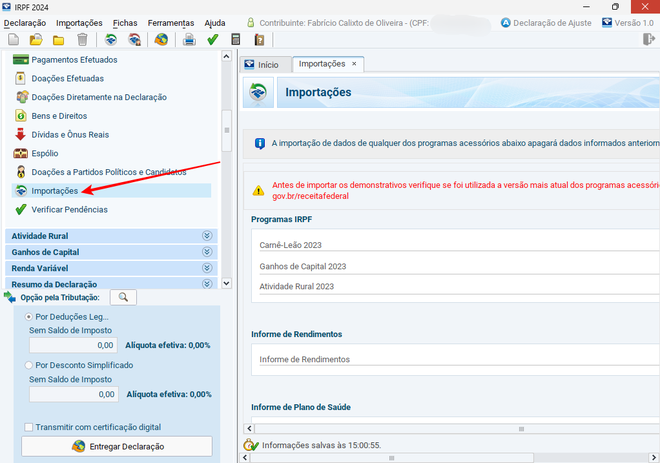Click the Doações Efetuadas icon
The width and height of the screenshot is (660, 463).
[20, 78]
